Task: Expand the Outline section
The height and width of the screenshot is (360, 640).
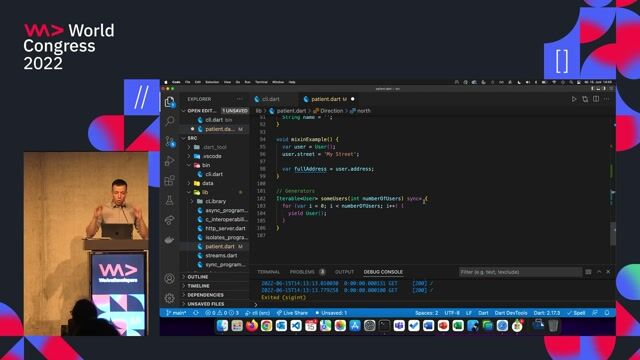Action: click(x=198, y=277)
